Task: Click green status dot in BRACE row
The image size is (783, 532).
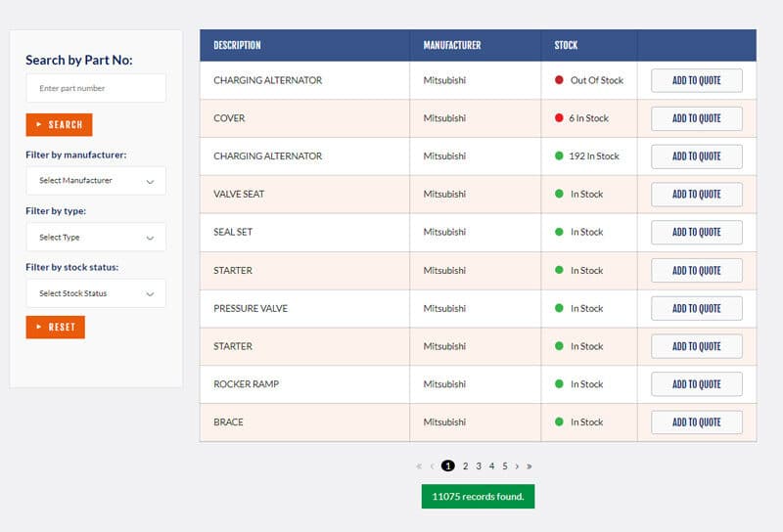Action: (x=559, y=422)
